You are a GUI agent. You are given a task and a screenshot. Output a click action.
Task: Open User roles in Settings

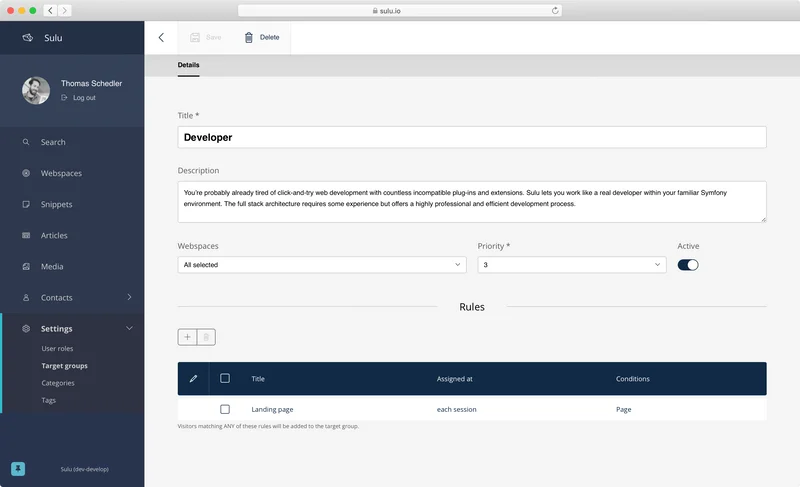(58, 349)
